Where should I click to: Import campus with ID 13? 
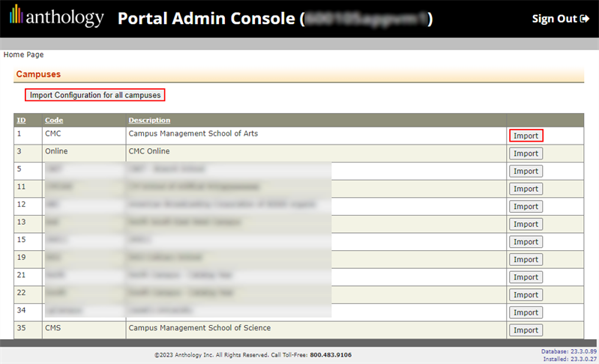point(526,225)
